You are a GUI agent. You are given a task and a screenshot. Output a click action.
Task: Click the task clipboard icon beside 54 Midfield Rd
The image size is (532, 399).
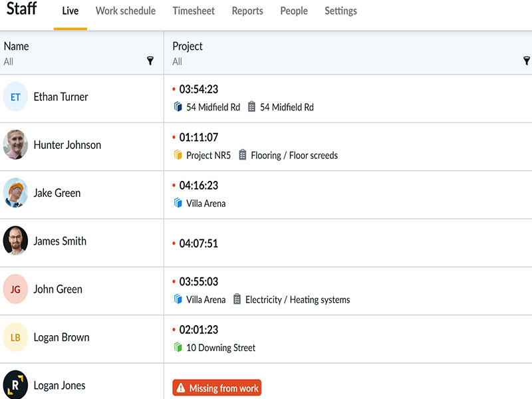251,107
